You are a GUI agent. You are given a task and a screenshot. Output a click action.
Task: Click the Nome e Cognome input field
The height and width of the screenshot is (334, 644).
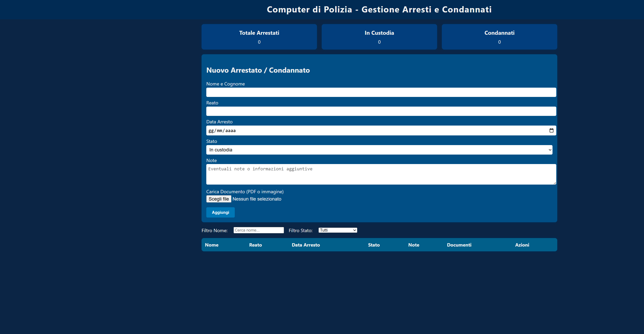(381, 92)
